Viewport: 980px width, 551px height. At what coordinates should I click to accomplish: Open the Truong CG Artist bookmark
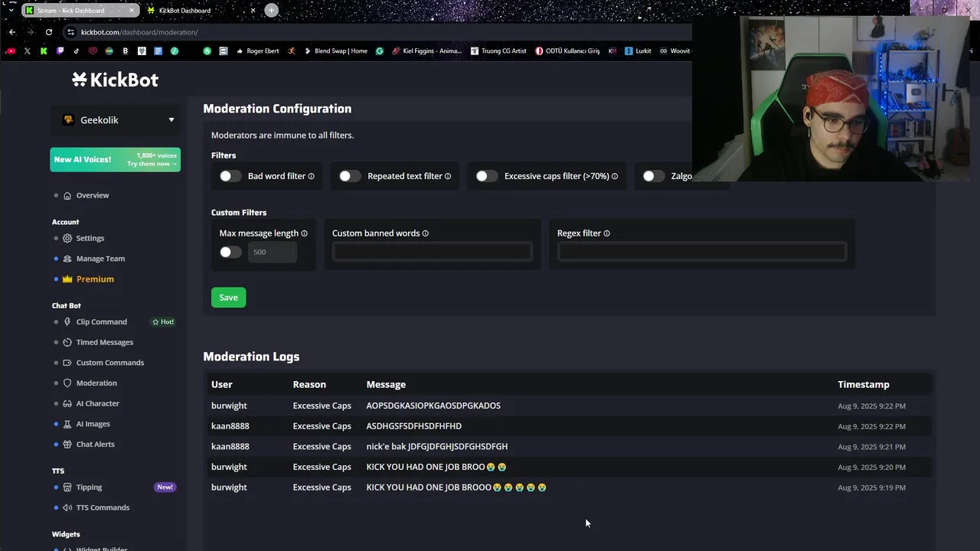pos(498,51)
